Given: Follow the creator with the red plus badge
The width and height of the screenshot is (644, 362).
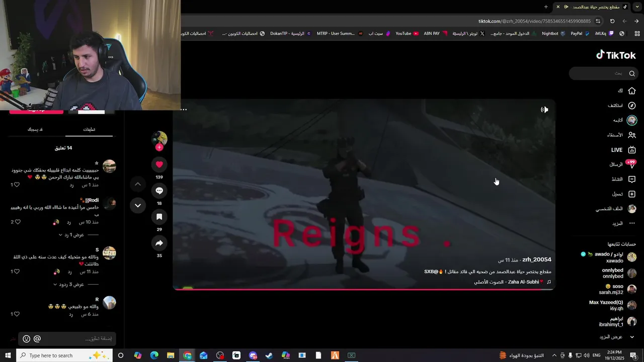Looking at the screenshot, I should [x=159, y=147].
